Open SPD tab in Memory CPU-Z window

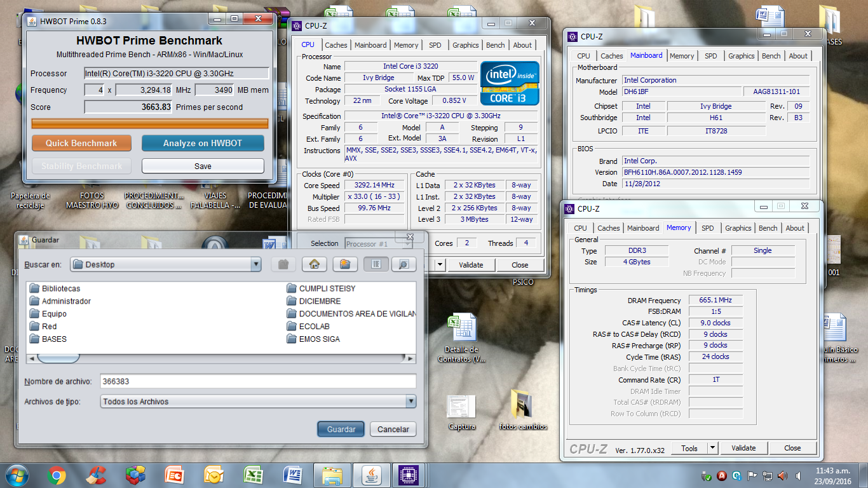[708, 228]
